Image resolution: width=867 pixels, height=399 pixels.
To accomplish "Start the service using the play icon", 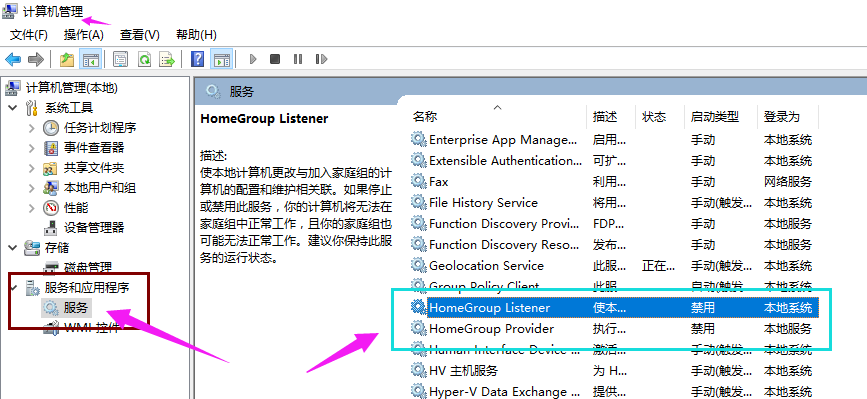I will 253,59.
